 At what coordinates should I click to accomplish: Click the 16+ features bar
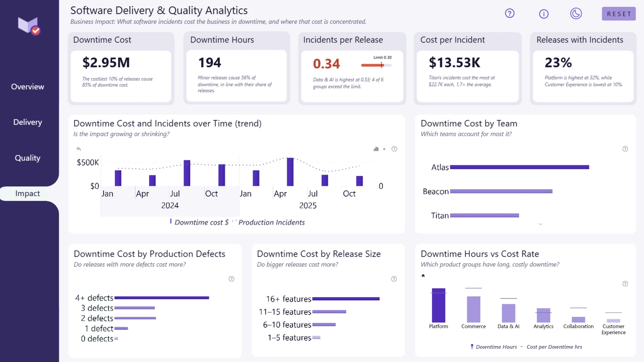(346, 299)
